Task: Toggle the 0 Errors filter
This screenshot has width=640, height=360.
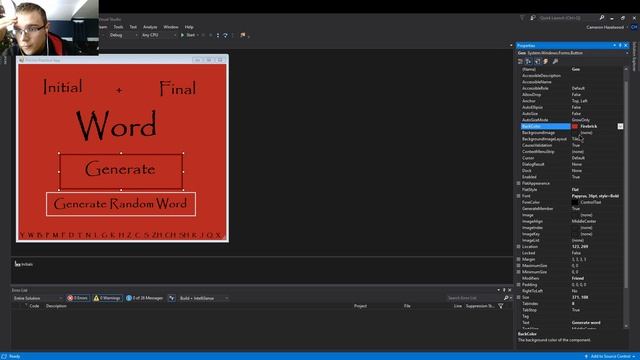Action: pyautogui.click(x=78, y=298)
